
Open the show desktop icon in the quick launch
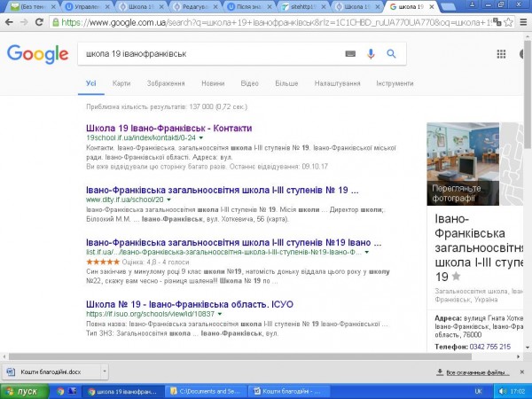tap(73, 391)
